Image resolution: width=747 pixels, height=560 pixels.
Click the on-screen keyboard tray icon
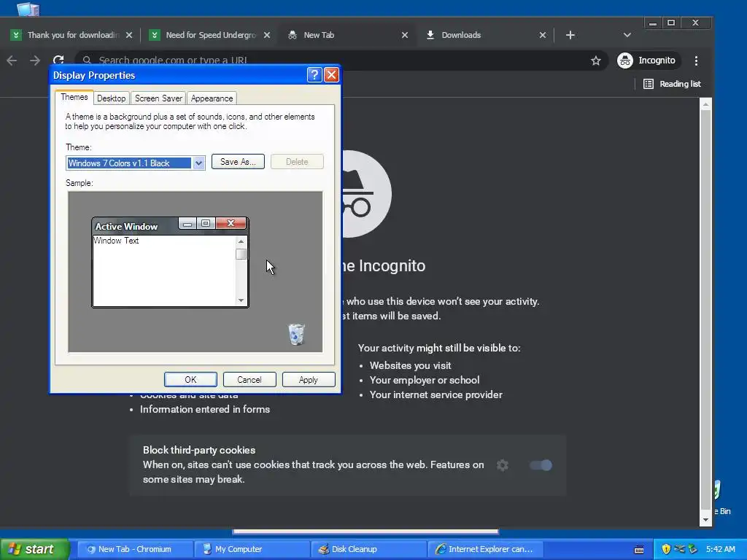click(x=639, y=550)
